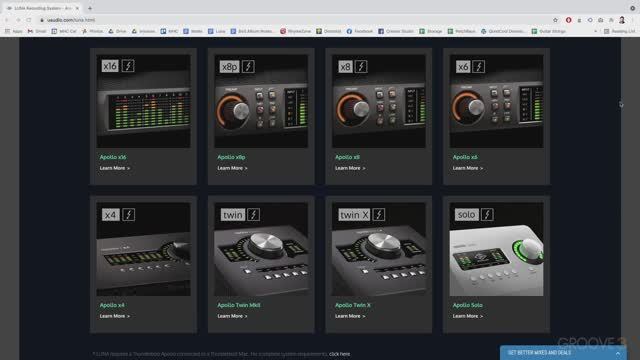Image resolution: width=640 pixels, height=360 pixels.
Task: Click Thunderbolt icon on x8 card
Action: click(x=361, y=66)
